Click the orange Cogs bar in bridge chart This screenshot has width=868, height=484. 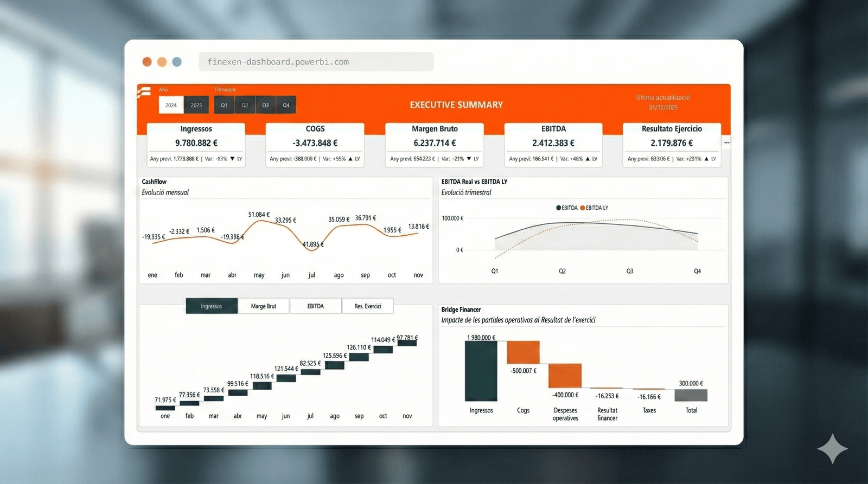pyautogui.click(x=524, y=352)
